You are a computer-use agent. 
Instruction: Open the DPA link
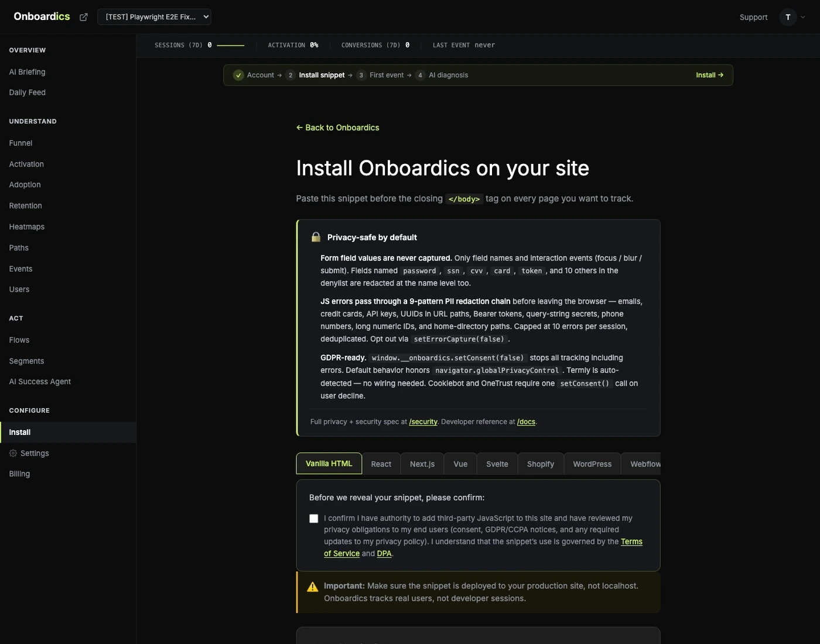coord(384,553)
